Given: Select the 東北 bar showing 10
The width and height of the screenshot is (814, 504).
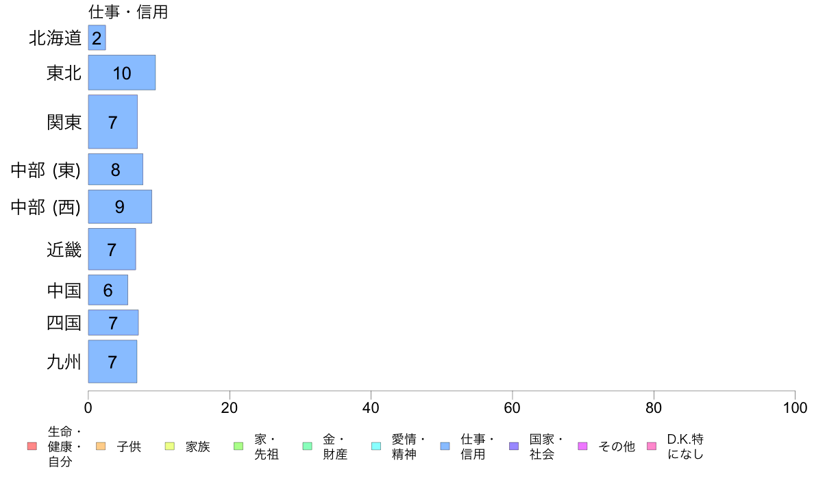Looking at the screenshot, I should 122,73.
